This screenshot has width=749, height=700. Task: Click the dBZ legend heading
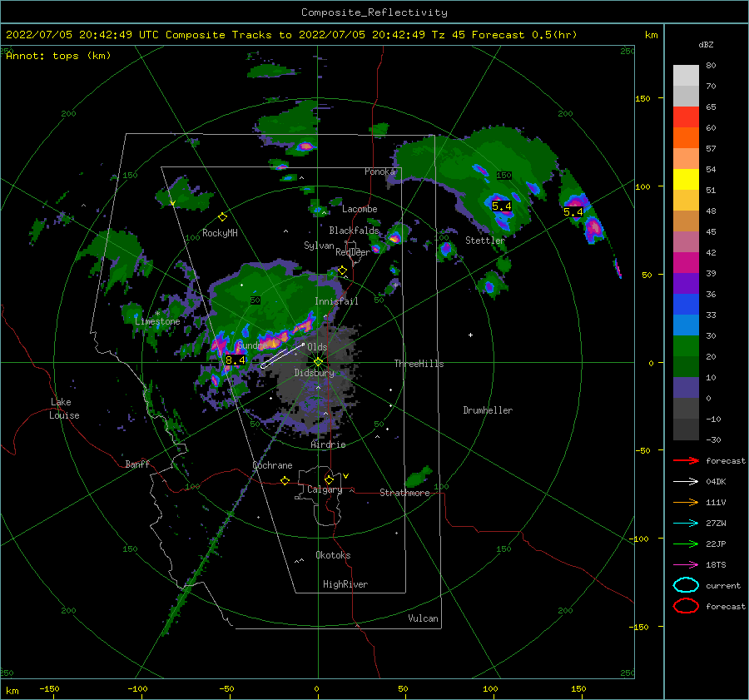point(706,44)
